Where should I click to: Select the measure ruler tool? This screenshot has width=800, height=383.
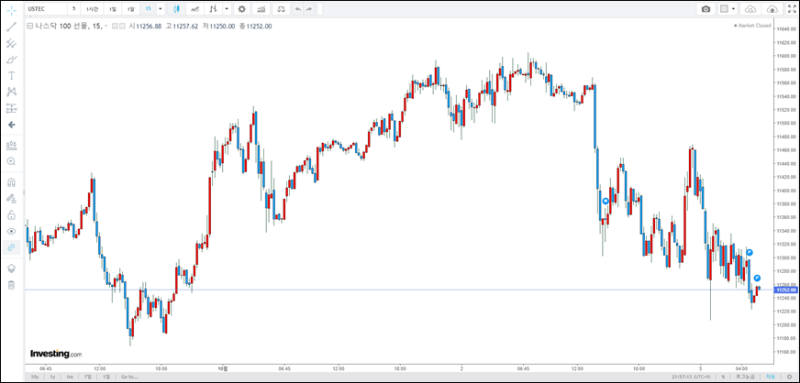click(x=11, y=145)
